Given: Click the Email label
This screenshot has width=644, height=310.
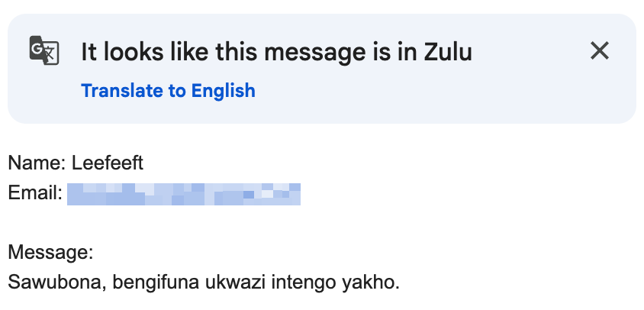Looking at the screenshot, I should [x=34, y=193].
